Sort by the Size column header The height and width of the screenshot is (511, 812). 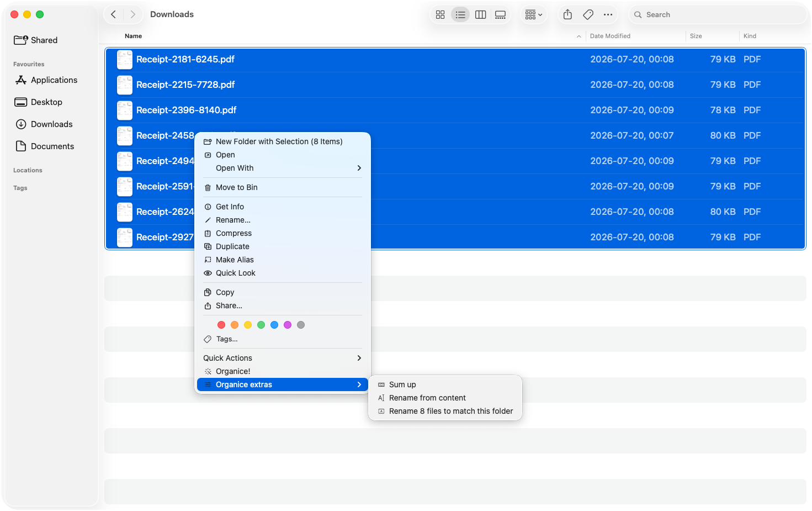(x=696, y=36)
